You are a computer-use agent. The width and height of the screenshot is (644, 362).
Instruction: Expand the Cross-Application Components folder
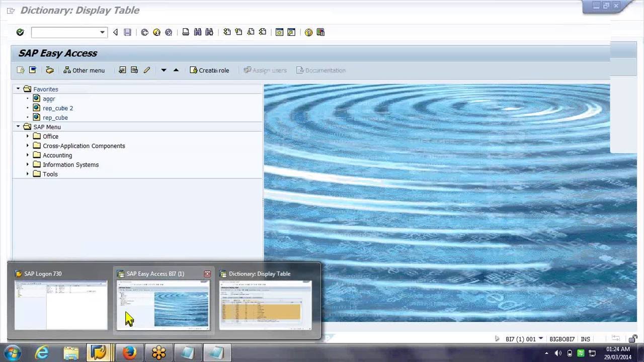[28, 146]
